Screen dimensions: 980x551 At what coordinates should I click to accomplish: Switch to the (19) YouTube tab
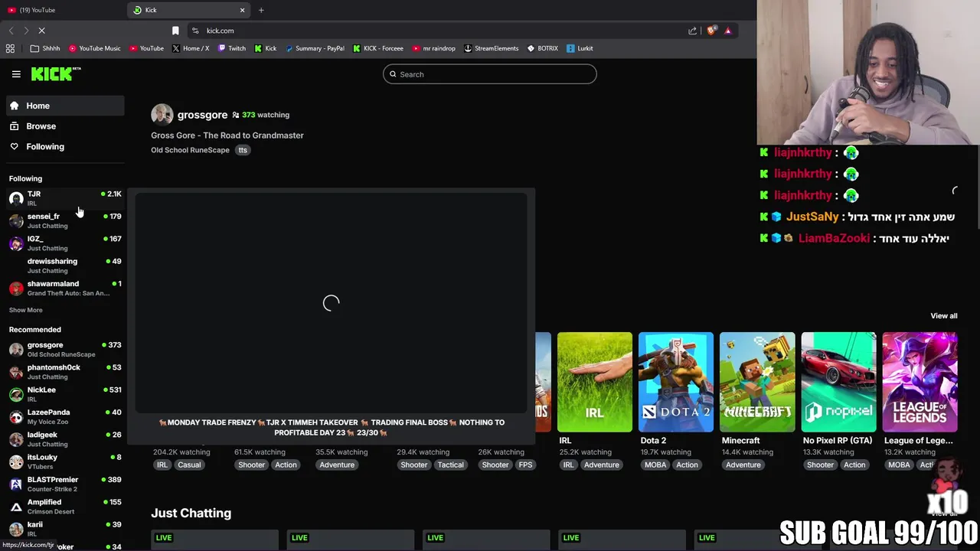point(60,10)
